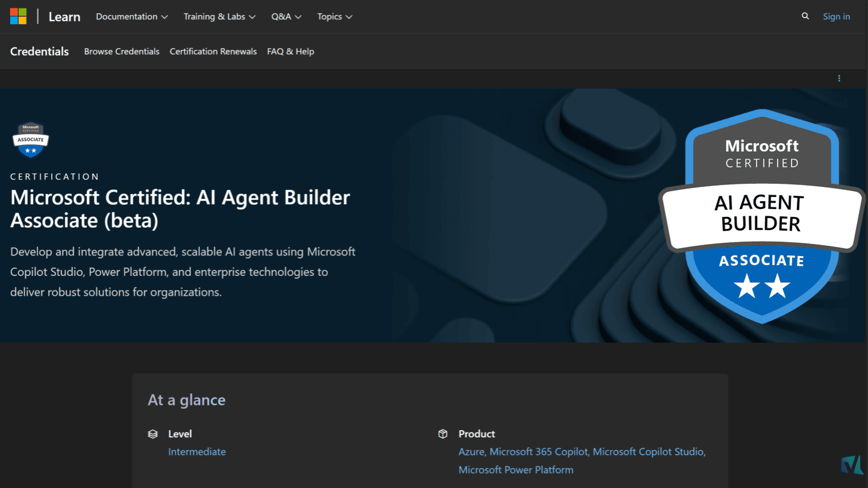Viewport: 868px width, 488px height.
Task: Expand the Training & Labs dropdown
Action: (219, 16)
